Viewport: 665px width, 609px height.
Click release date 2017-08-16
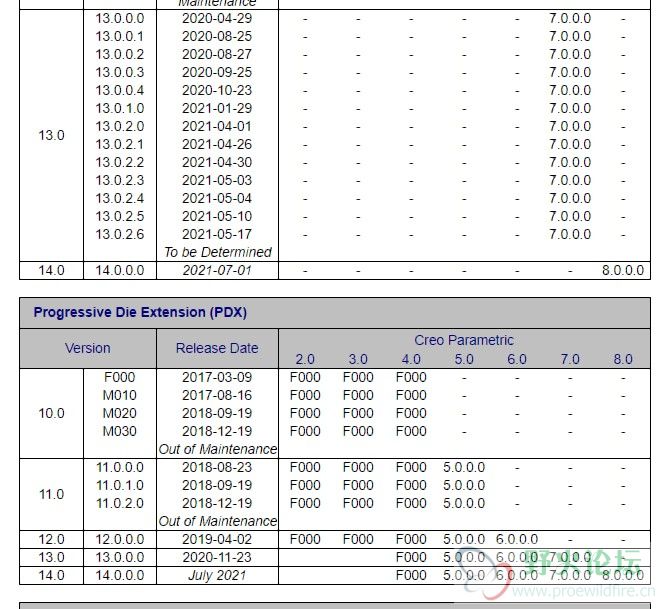click(x=217, y=396)
